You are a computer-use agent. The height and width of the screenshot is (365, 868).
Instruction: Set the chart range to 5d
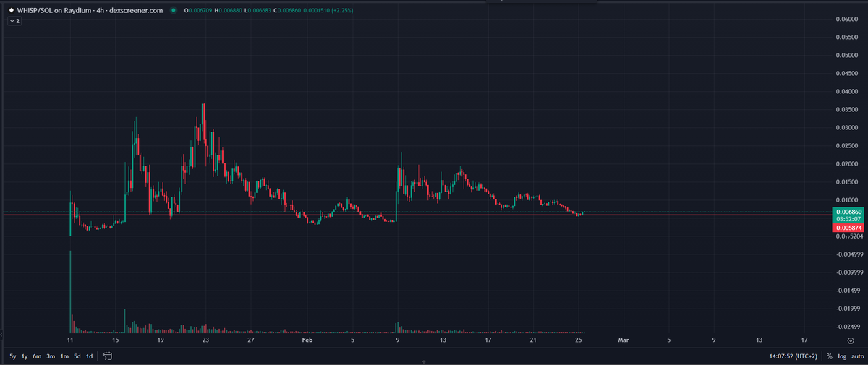click(x=77, y=356)
